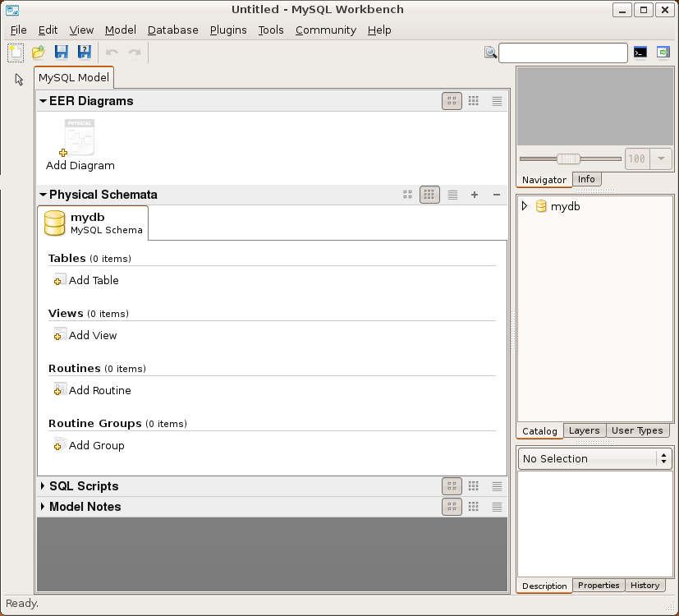Open the Database menu
Viewport: 679px width, 616px height.
tap(172, 30)
